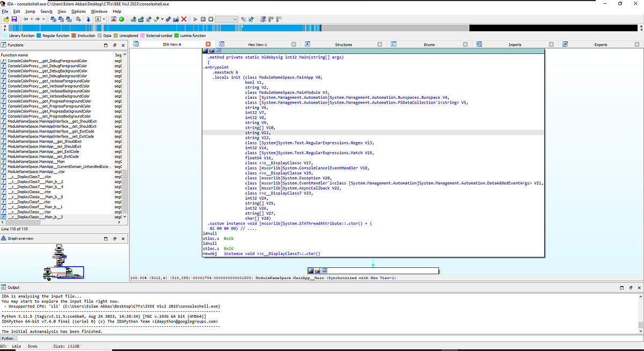Click the red X abort icon
The image size is (644, 351).
184,19
